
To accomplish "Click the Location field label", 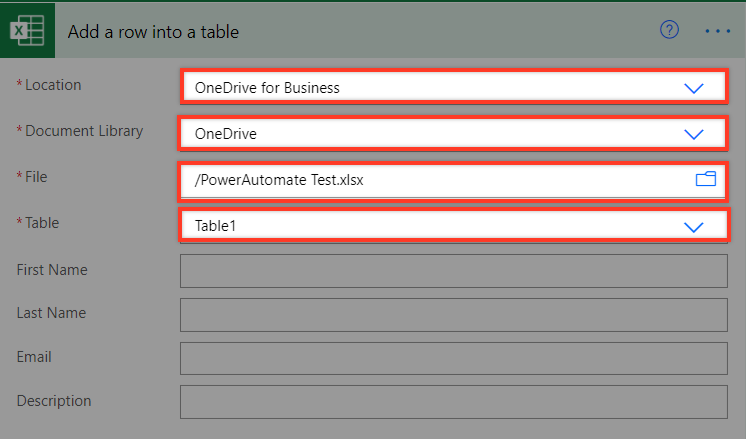I will pyautogui.click(x=53, y=85).
